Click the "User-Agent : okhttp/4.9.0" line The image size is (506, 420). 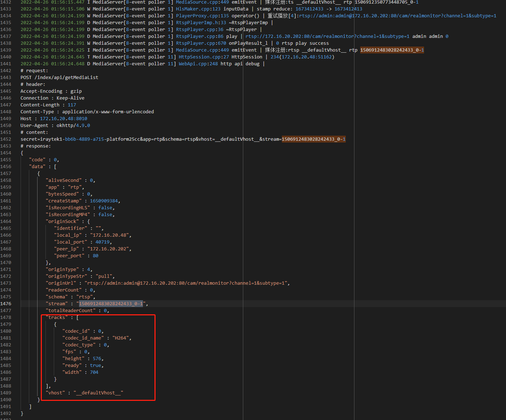55,126
